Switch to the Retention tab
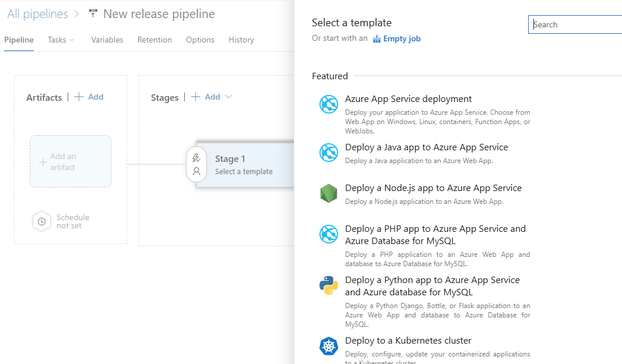 tap(154, 40)
